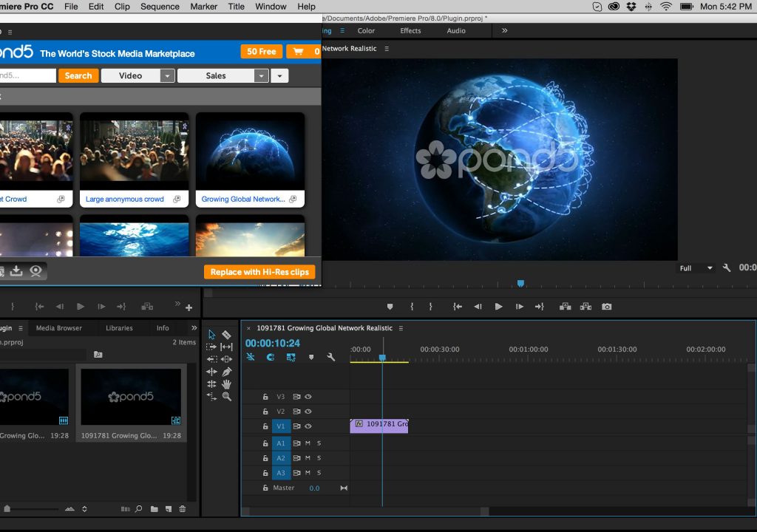Open the Large anonymous crowd link
The image size is (757, 532).
click(x=124, y=199)
